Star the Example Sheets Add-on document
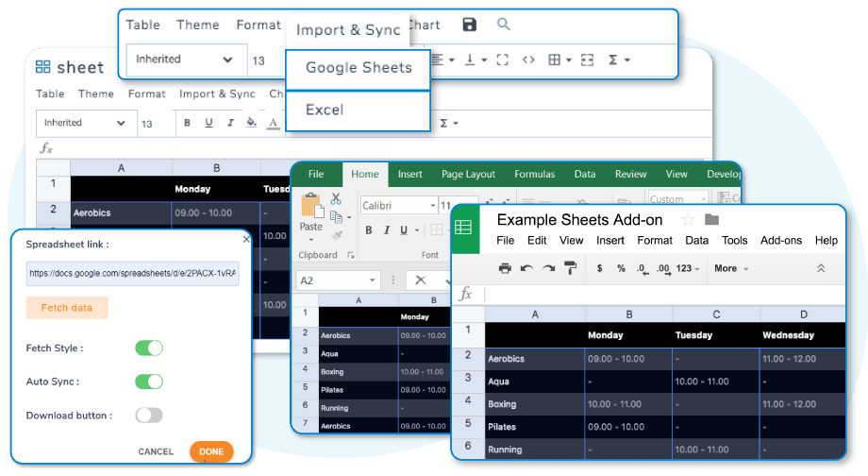Image resolution: width=868 pixels, height=476 pixels. [688, 220]
